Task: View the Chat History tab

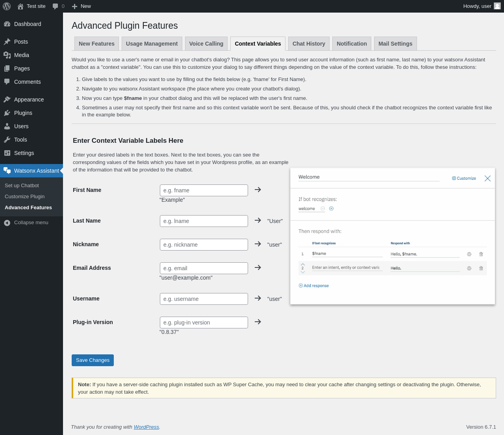Action: (309, 44)
